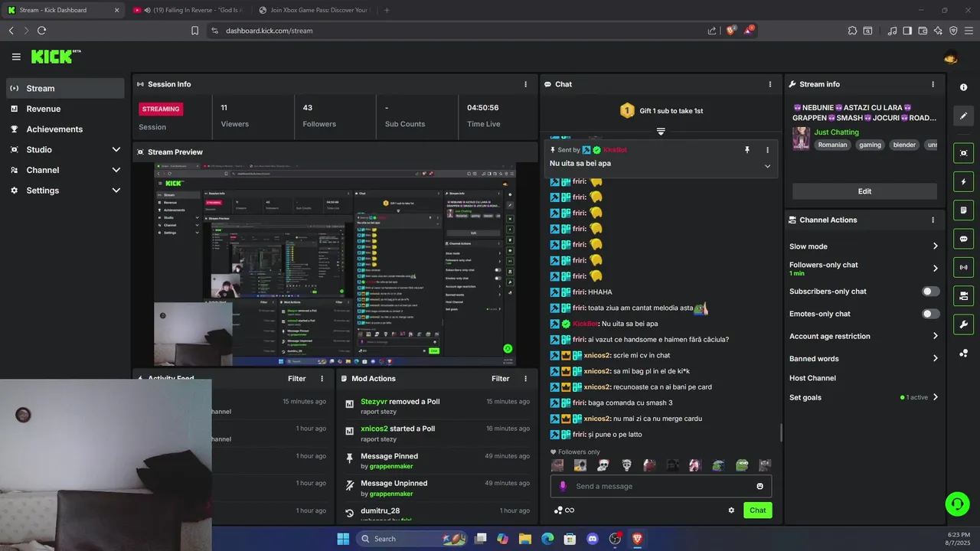Go to Stream in left sidebar

pyautogui.click(x=65, y=88)
